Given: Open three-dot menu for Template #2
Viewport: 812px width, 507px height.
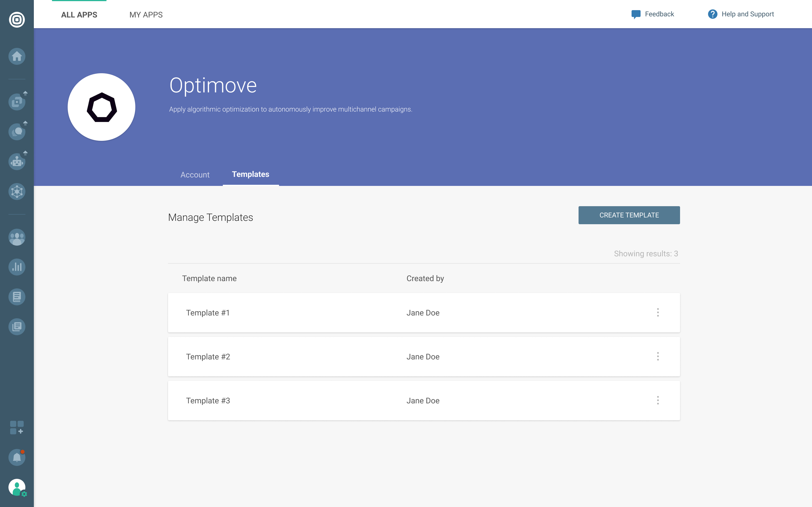Looking at the screenshot, I should click(x=658, y=356).
